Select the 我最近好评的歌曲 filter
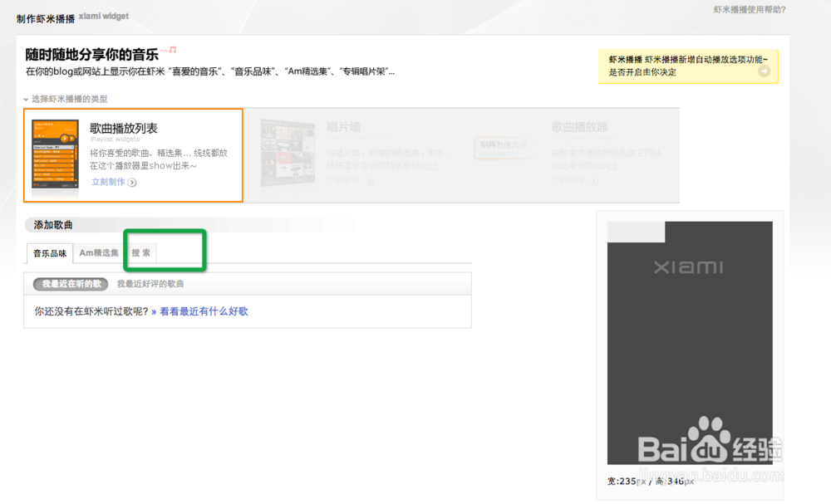831x504 pixels. [150, 284]
